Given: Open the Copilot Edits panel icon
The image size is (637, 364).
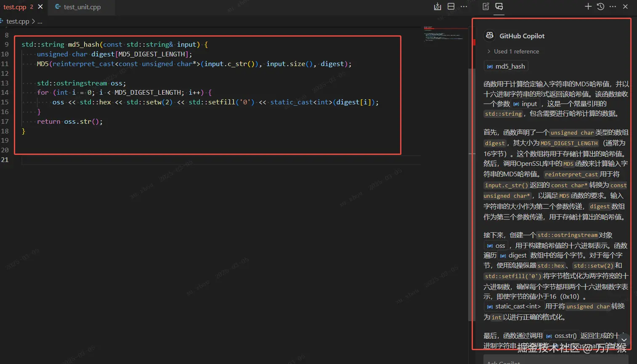Looking at the screenshot, I should click(x=486, y=6).
